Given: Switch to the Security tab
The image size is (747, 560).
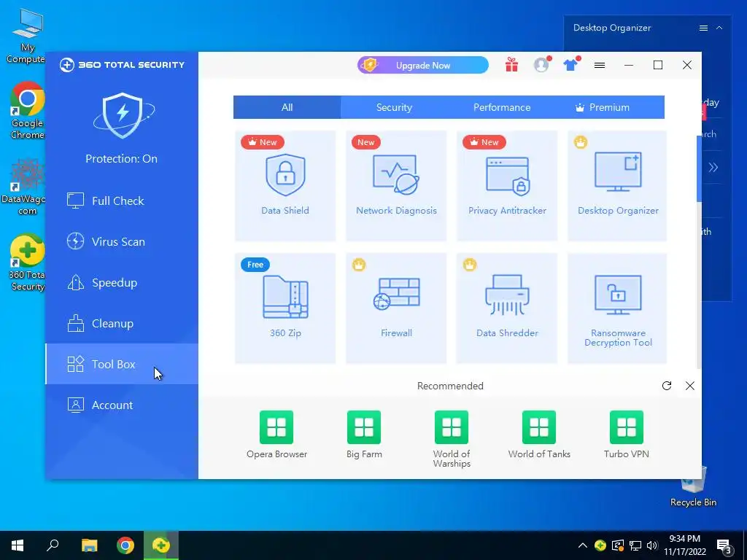Looking at the screenshot, I should point(394,107).
